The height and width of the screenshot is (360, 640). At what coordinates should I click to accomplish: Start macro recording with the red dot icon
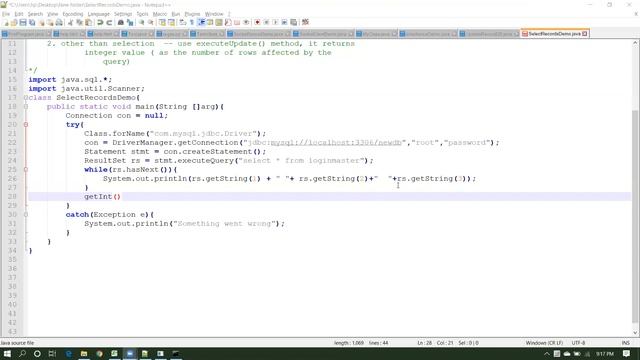(257, 22)
